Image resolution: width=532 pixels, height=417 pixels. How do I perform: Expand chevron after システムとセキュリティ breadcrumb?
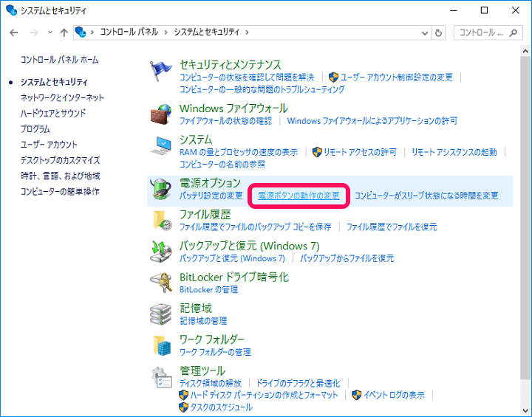pyautogui.click(x=247, y=32)
